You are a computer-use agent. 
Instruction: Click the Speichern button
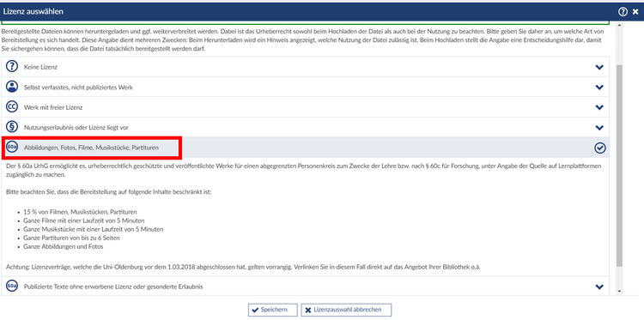[273, 310]
